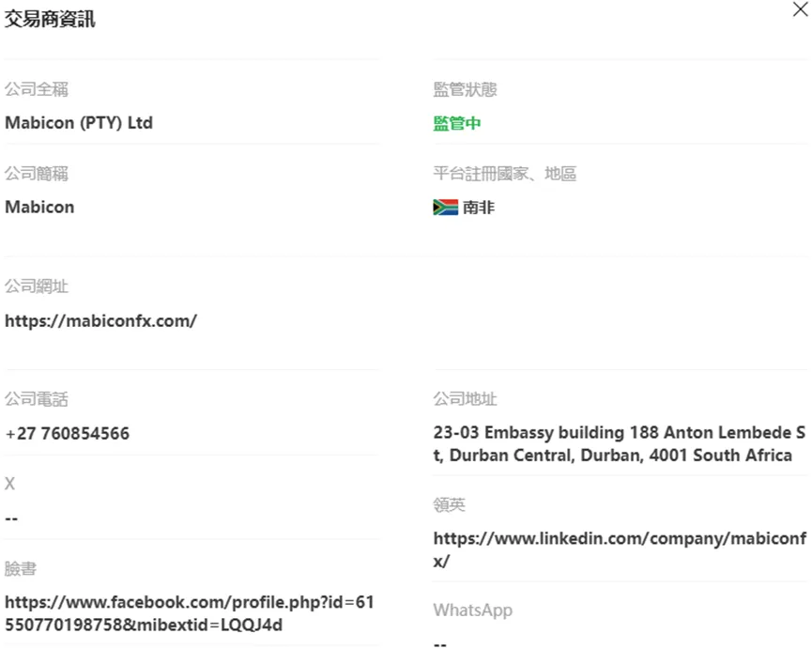Screen dimensions: 812x649
Task: Click the 臉書 field label
Action: pos(21,569)
